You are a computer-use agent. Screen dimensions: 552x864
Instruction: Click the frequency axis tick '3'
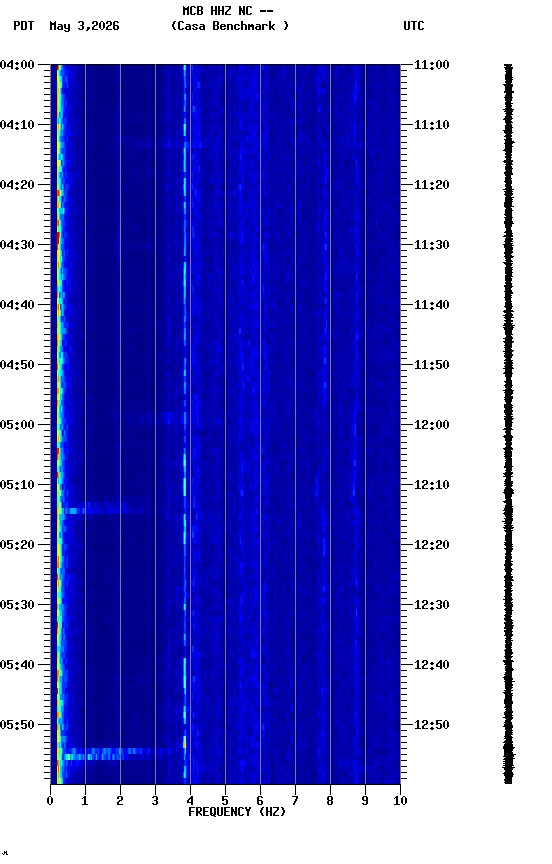pyautogui.click(x=155, y=801)
